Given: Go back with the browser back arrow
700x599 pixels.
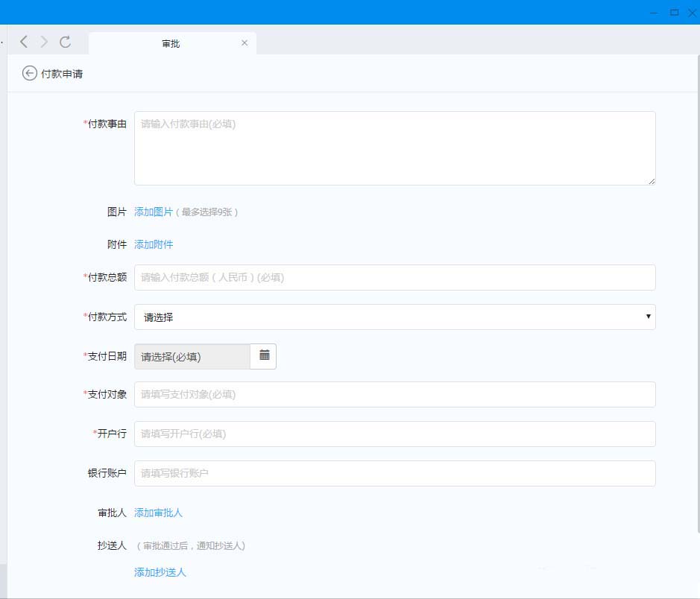Looking at the screenshot, I should [x=24, y=42].
